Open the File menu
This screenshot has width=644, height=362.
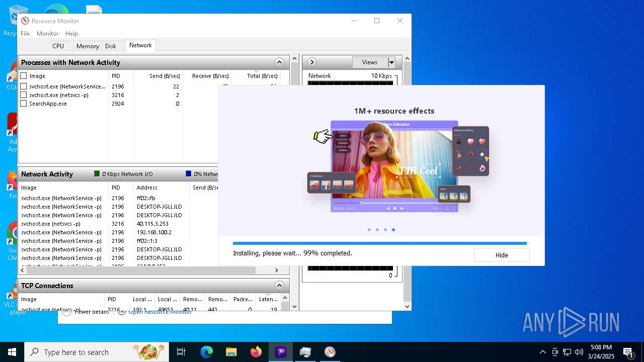[25, 33]
